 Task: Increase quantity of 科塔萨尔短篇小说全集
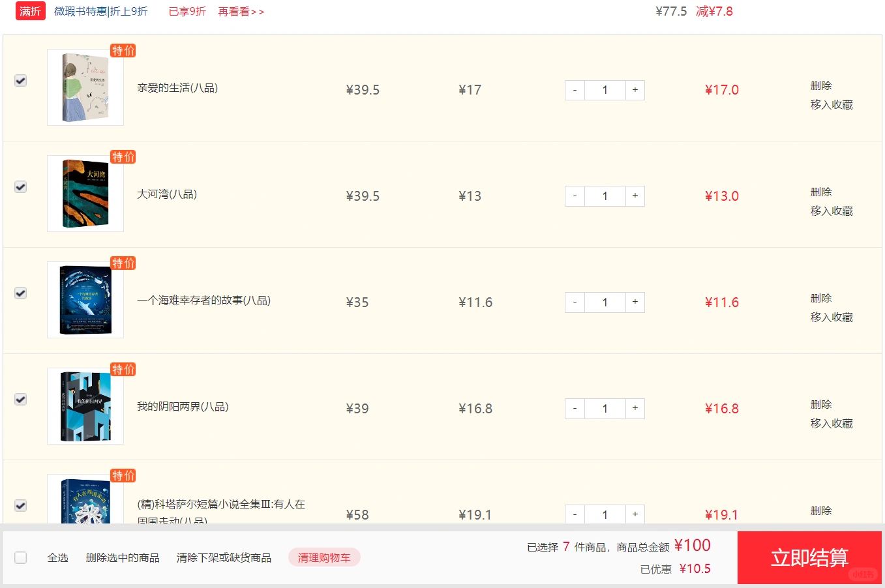pos(635,514)
